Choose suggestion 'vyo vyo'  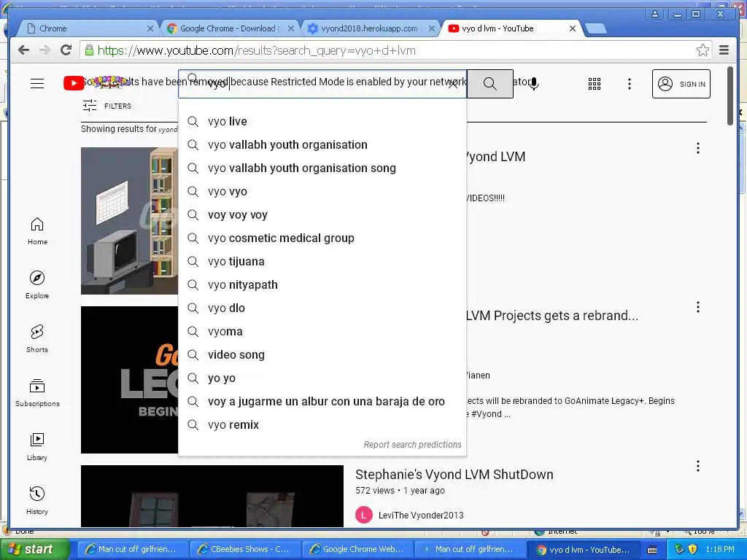click(x=322, y=192)
